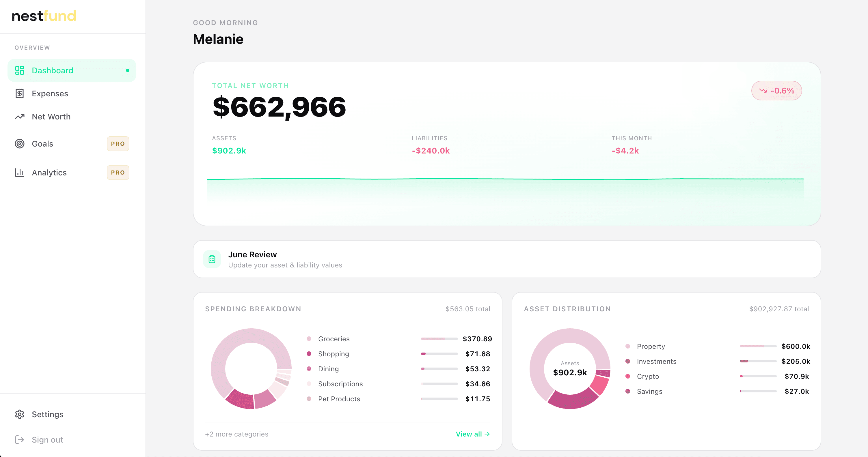
Task: Select Analytics in the sidebar
Action: pos(72,173)
